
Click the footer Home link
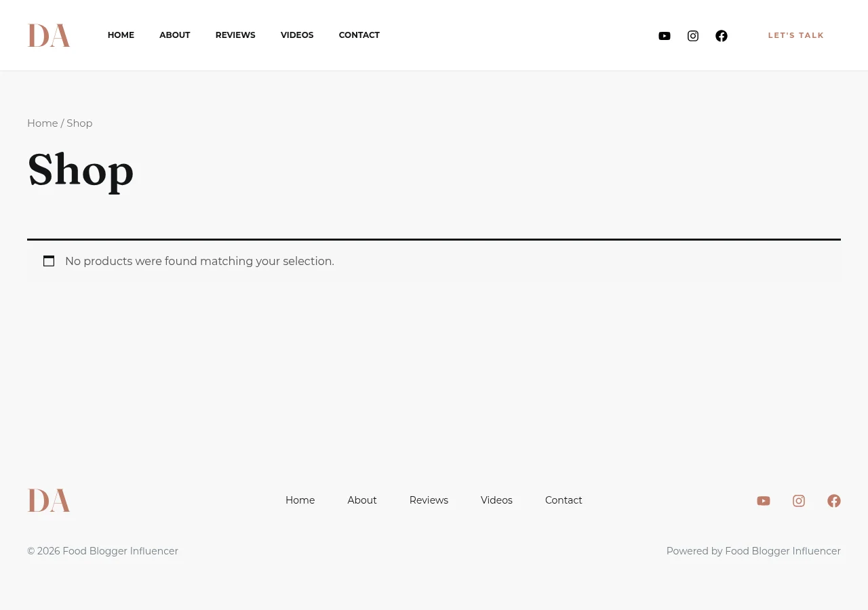click(300, 500)
